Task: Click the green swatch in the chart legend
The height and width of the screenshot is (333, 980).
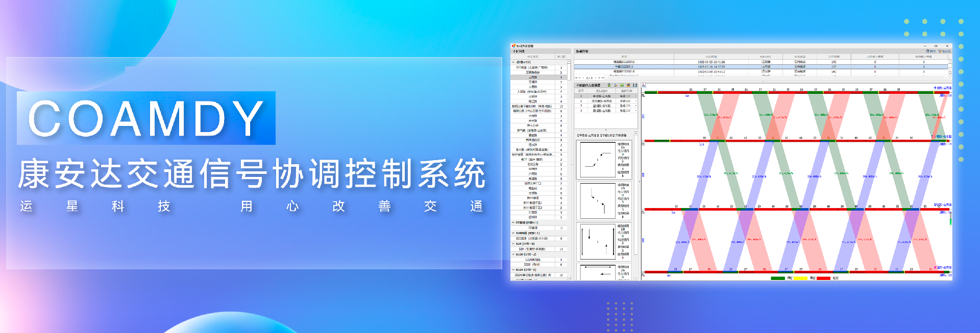Action: click(x=777, y=278)
